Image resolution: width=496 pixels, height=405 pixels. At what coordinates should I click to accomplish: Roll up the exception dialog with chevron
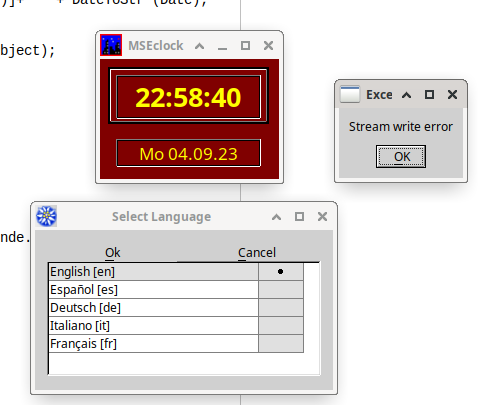(x=406, y=95)
